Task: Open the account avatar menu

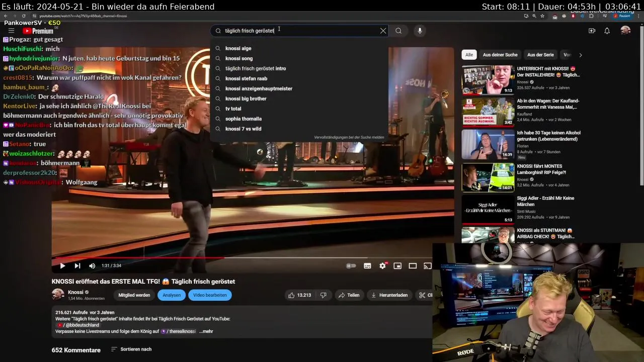Action: [x=625, y=31]
